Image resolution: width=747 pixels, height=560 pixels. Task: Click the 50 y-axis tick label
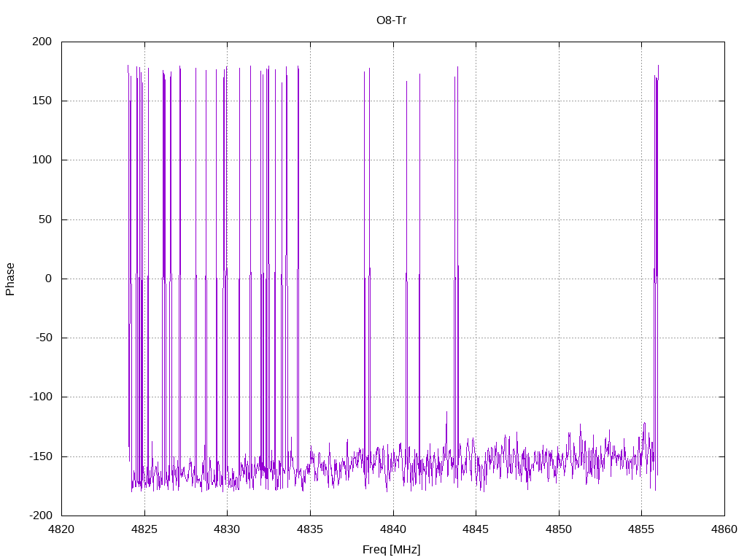(45, 219)
